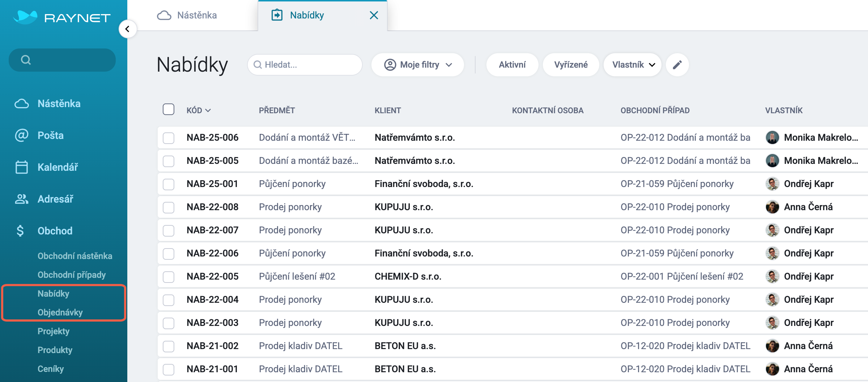Image resolution: width=868 pixels, height=382 pixels.
Task: Sort by KÓD column header
Action: [199, 110]
